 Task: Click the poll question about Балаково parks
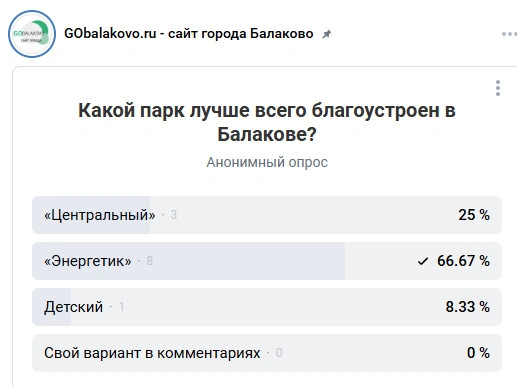267,122
